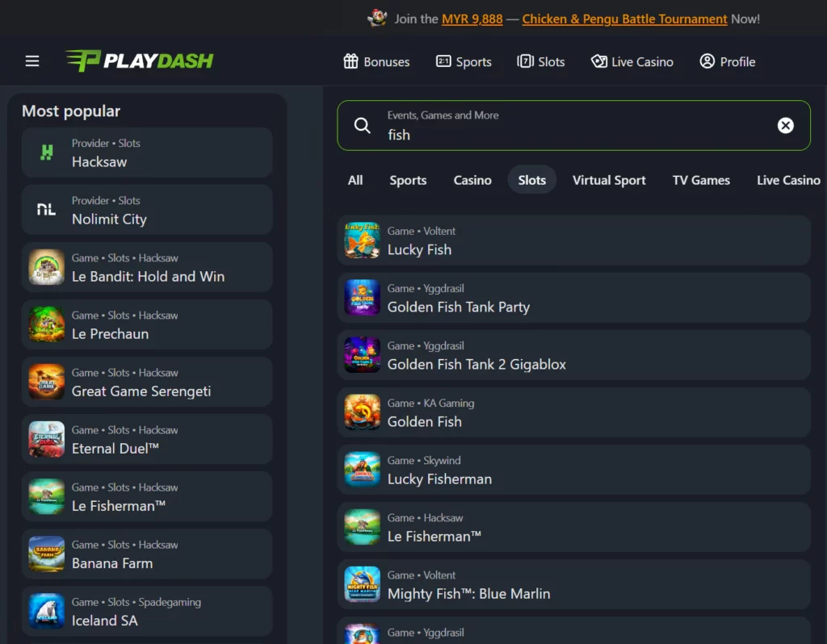Open Bonuses in the top navigation
Screen dimensions: 827x644
point(376,61)
